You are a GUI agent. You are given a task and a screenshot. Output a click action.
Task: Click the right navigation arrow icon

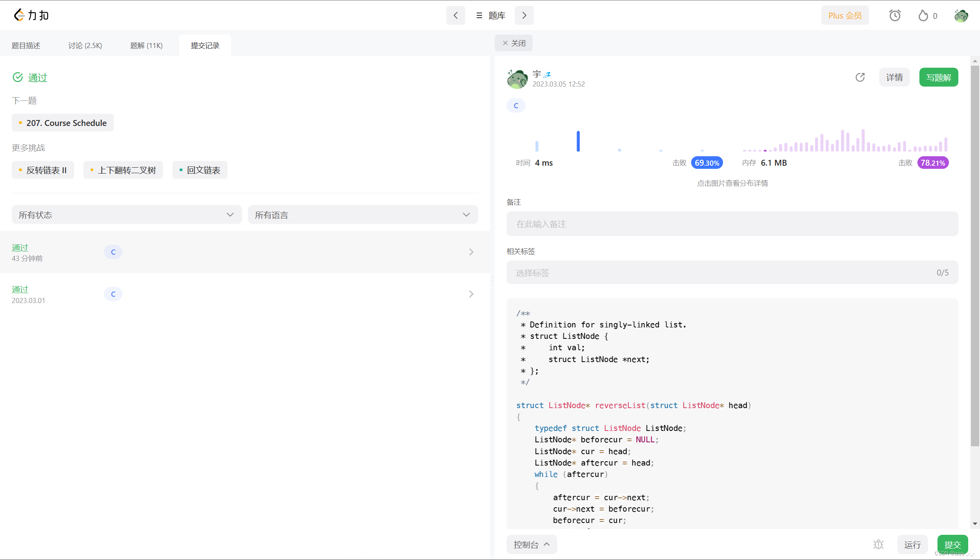524,15
